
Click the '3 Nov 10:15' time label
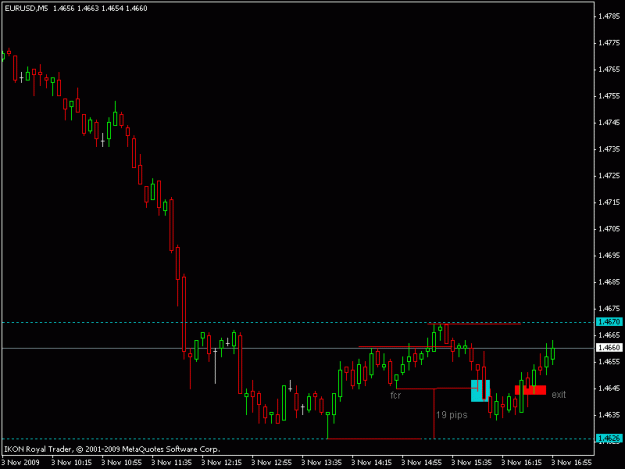coord(71,463)
